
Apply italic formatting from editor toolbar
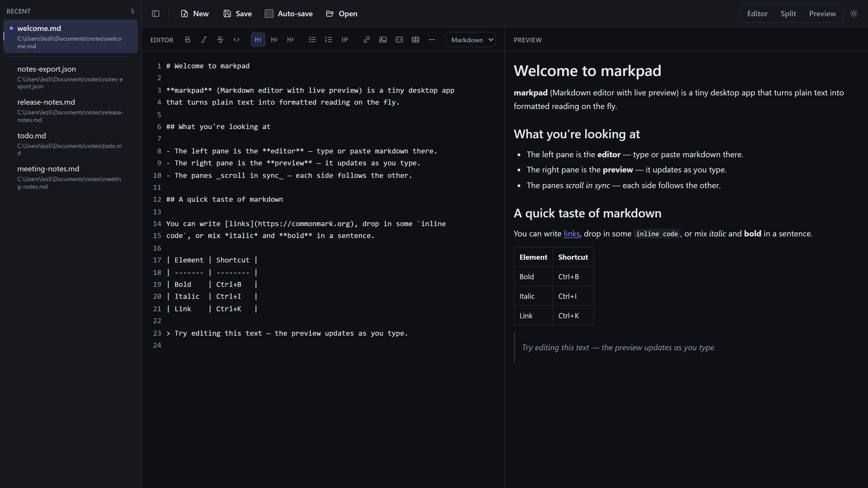tap(204, 40)
